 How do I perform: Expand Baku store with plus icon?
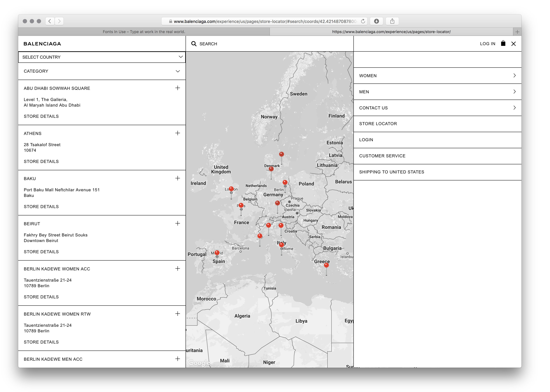pyautogui.click(x=178, y=178)
